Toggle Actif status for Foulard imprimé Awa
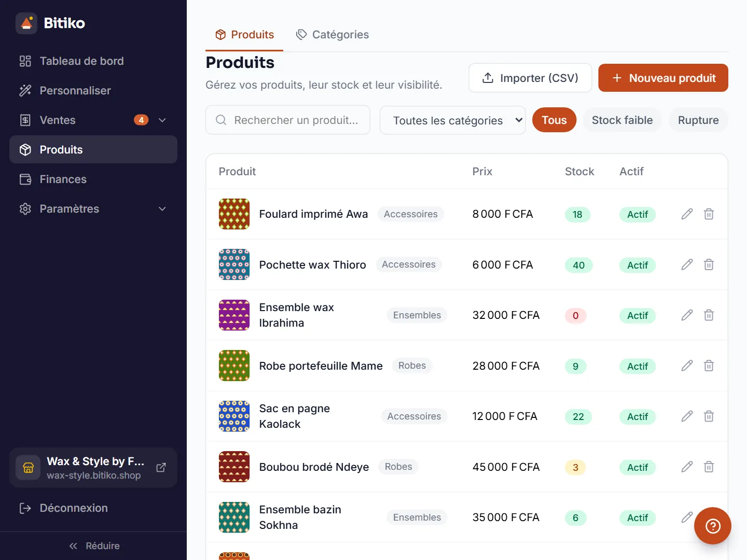 tap(638, 215)
